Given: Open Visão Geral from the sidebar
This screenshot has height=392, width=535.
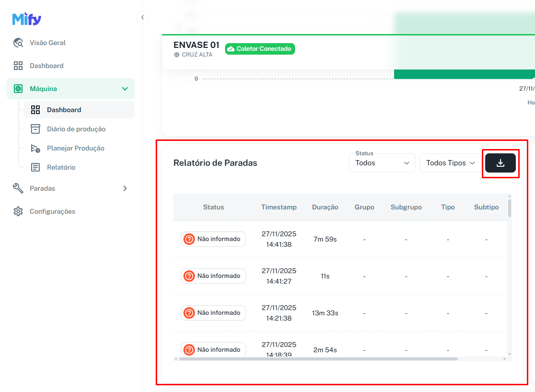Looking at the screenshot, I should [47, 43].
